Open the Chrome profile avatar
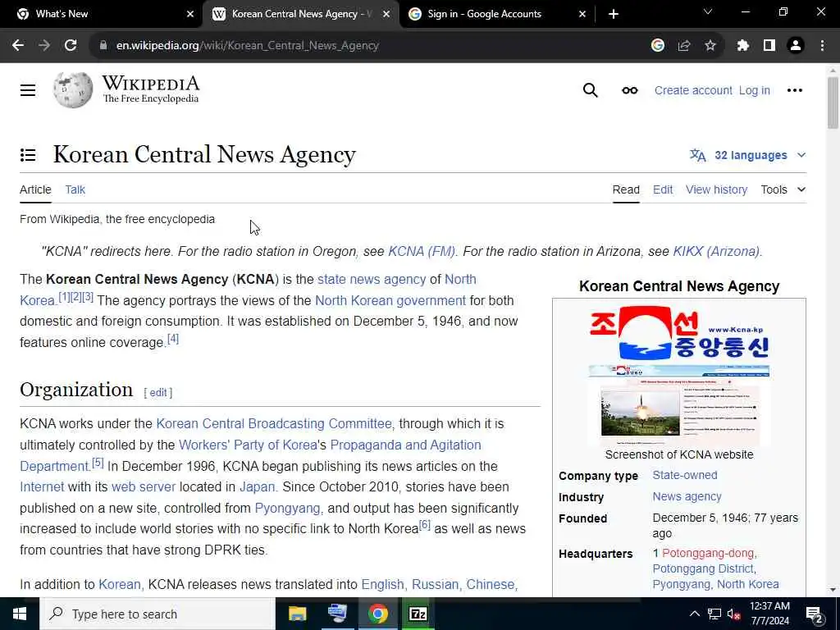Viewport: 840px width, 630px height. pyautogui.click(x=796, y=46)
